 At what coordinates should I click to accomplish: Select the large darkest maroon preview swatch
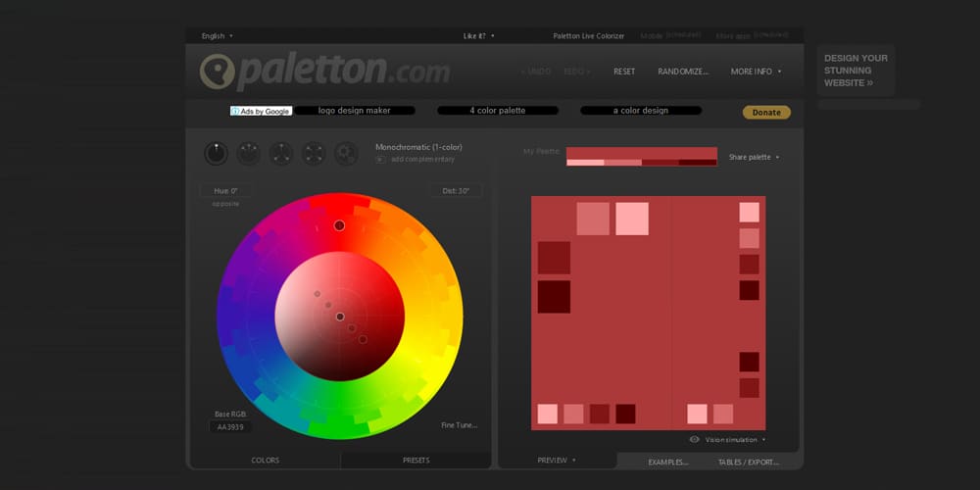(x=555, y=297)
